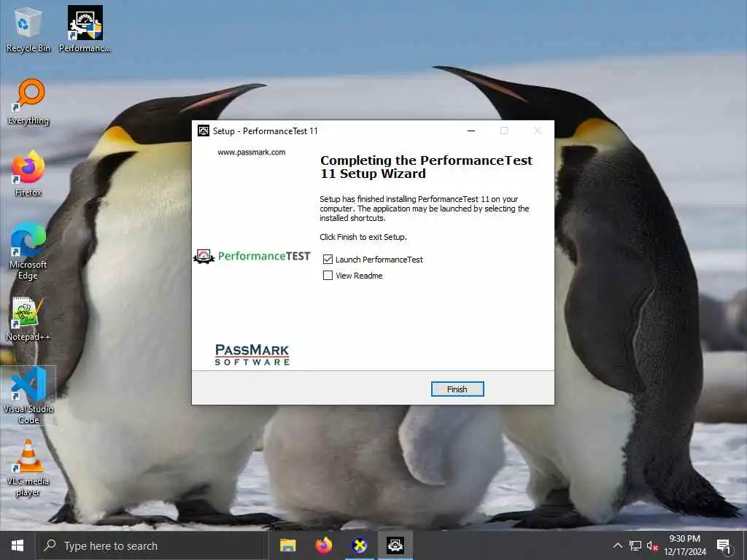Viewport: 747px width, 560px height.
Task: Open File Explorer from the taskbar
Action: 287,545
